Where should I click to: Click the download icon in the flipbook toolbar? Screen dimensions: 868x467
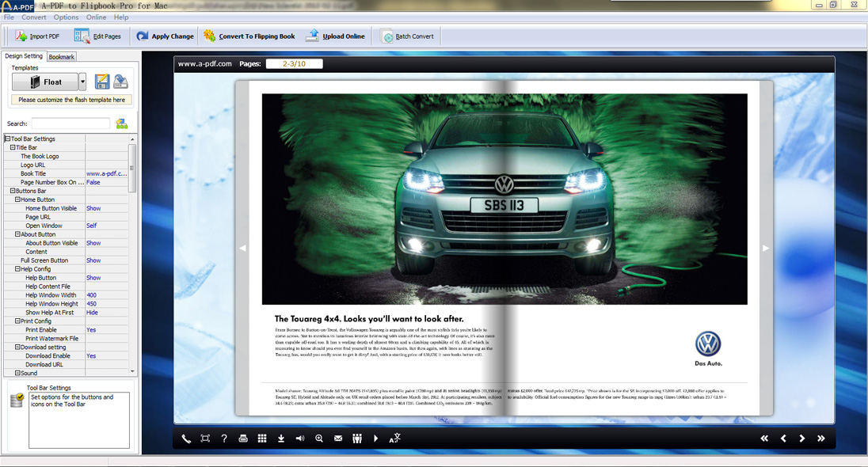click(x=281, y=439)
